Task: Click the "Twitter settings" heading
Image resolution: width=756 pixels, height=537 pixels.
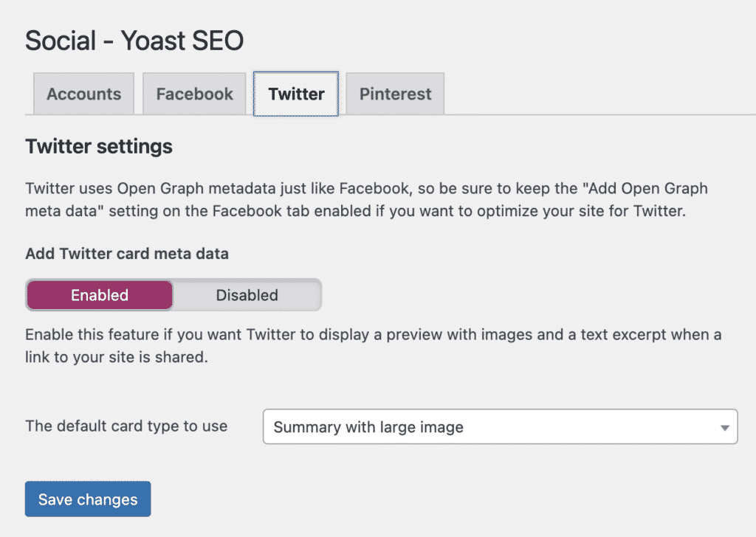Action: (x=98, y=146)
